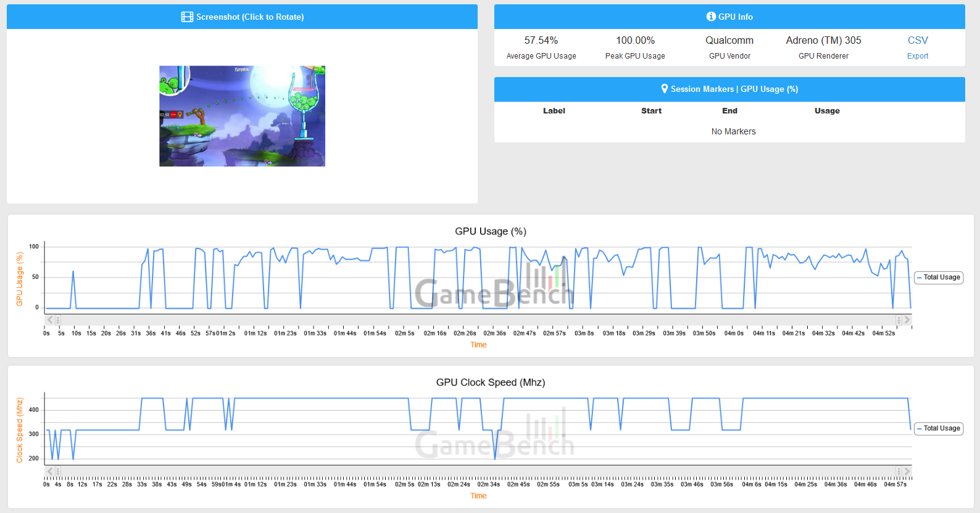Screen dimensions: 980x513
Task: Click the CSV export link
Action: [x=918, y=40]
